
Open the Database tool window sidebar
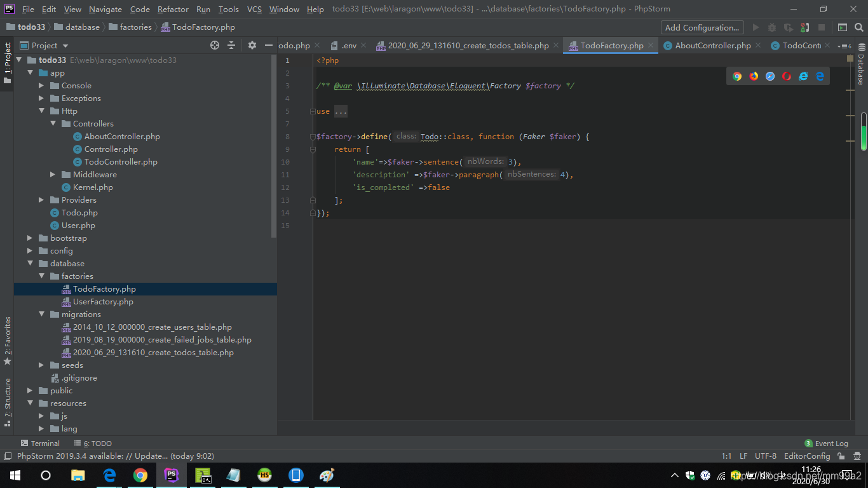pos(861,64)
